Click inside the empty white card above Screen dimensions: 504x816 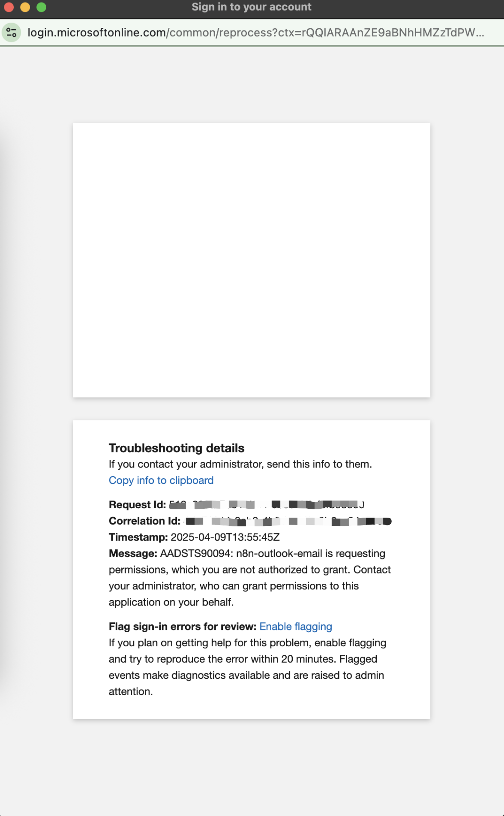(251, 260)
